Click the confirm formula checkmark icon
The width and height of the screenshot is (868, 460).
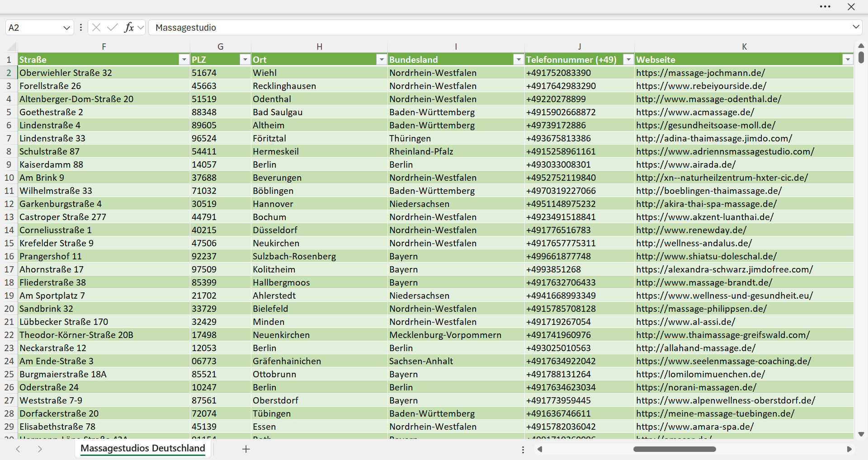pos(113,28)
